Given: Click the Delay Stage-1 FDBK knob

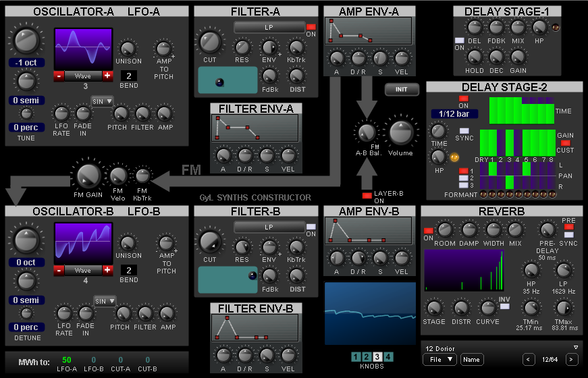Looking at the screenshot, I should (x=496, y=28).
